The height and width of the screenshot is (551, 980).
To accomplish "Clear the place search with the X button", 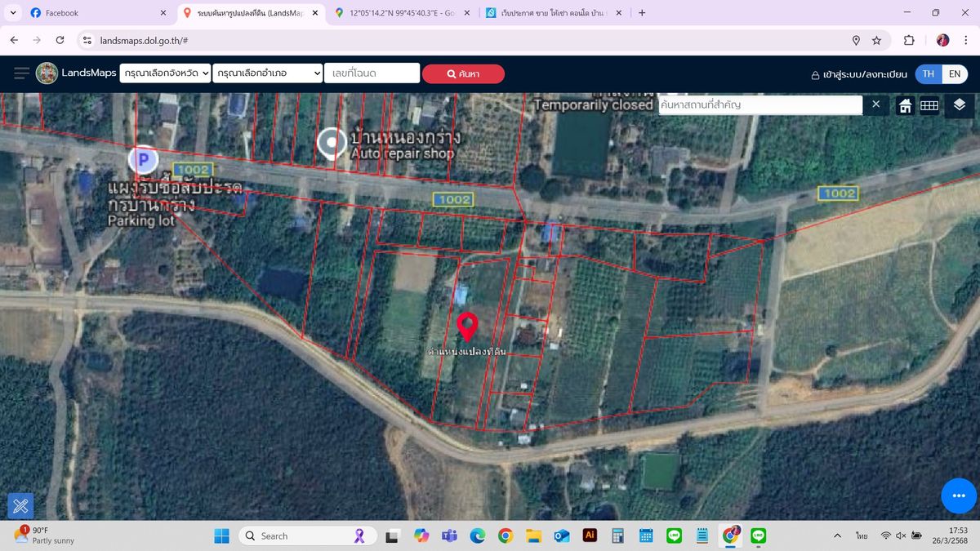I will pos(875,104).
